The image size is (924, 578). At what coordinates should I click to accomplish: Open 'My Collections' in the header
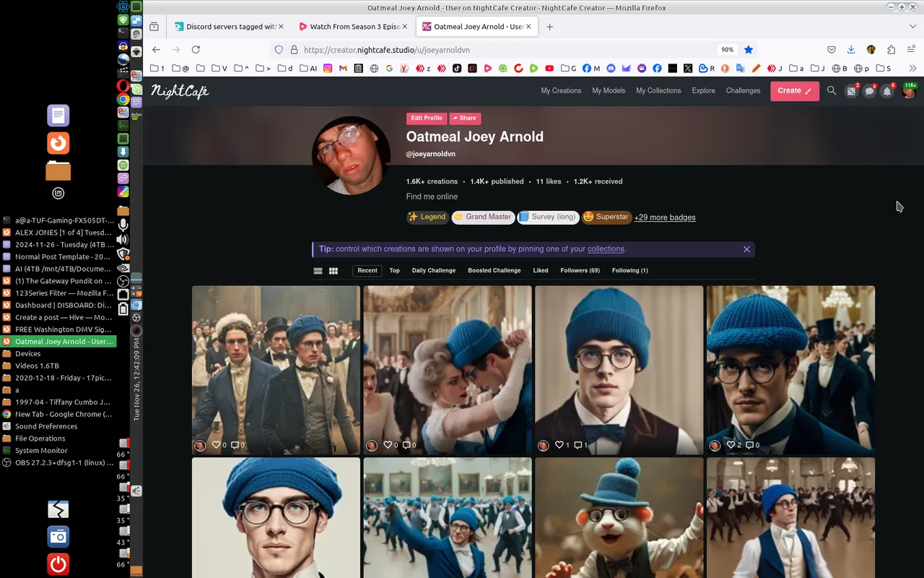tap(658, 91)
